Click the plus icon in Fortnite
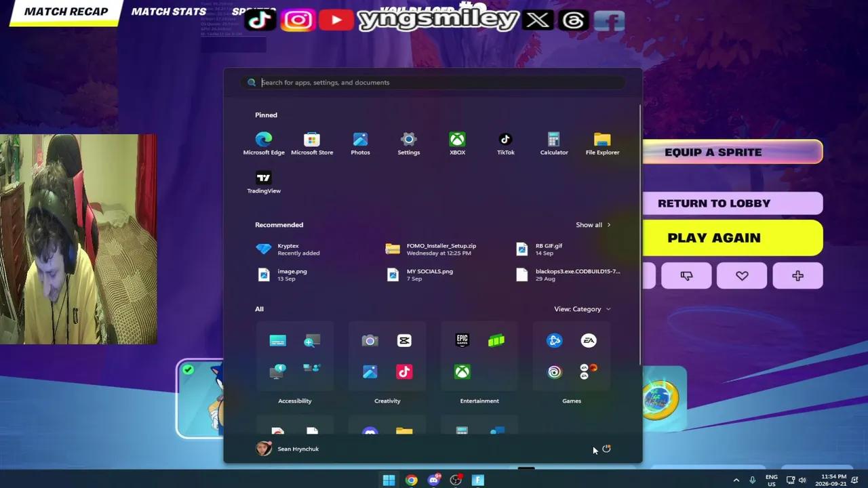Screen dimensions: 868x488 tap(797, 276)
